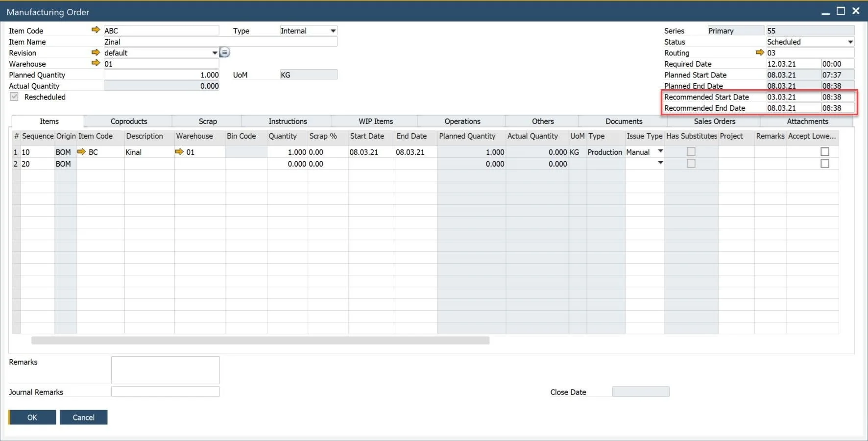
Task: Open the Revision link arrow
Action: tap(96, 52)
